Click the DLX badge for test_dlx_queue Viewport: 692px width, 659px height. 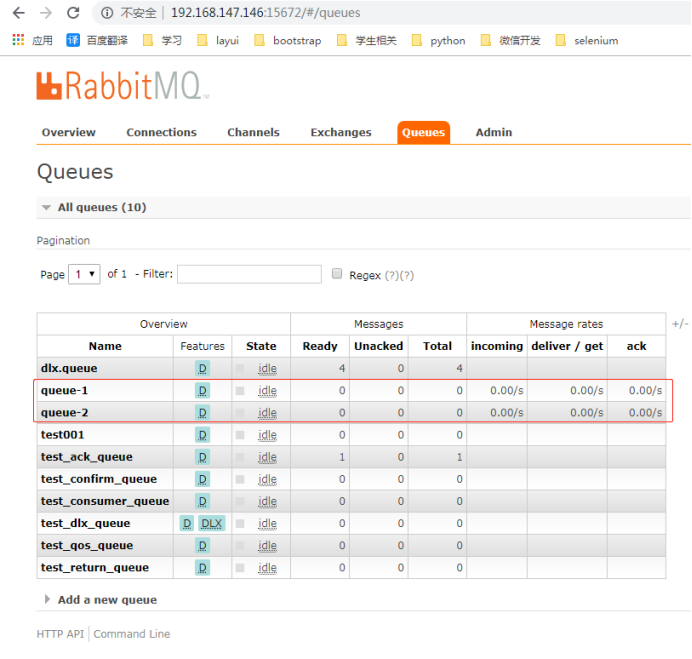click(212, 523)
